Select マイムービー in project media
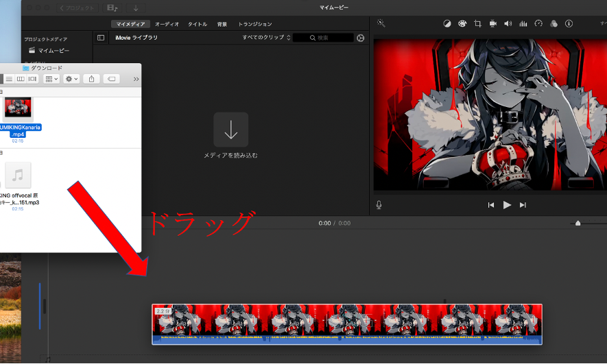Viewport: 607px width, 364px height. click(49, 50)
